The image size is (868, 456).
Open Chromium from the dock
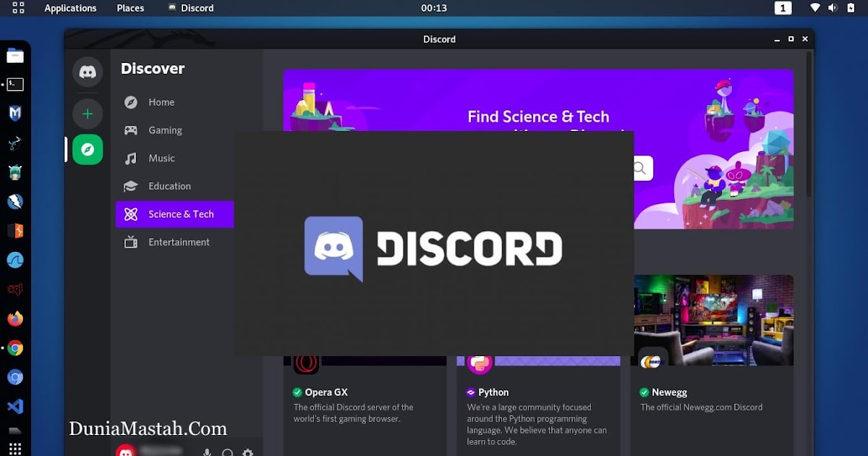pos(15,378)
